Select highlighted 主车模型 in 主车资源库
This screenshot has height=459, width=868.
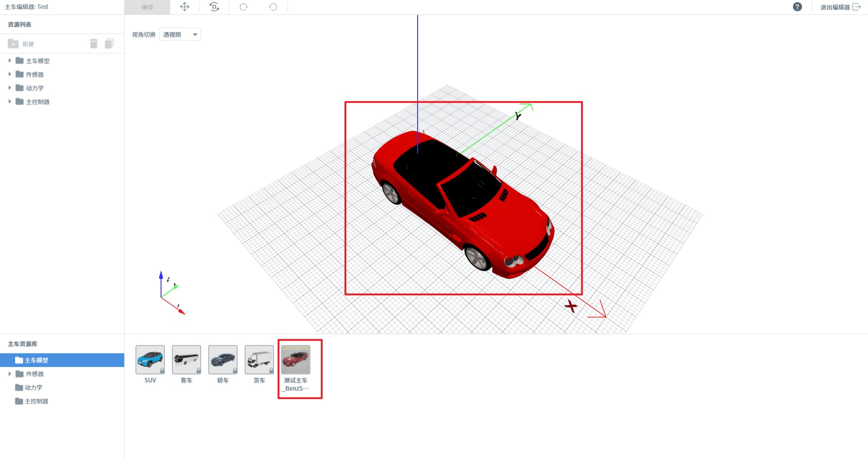pyautogui.click(x=62, y=360)
